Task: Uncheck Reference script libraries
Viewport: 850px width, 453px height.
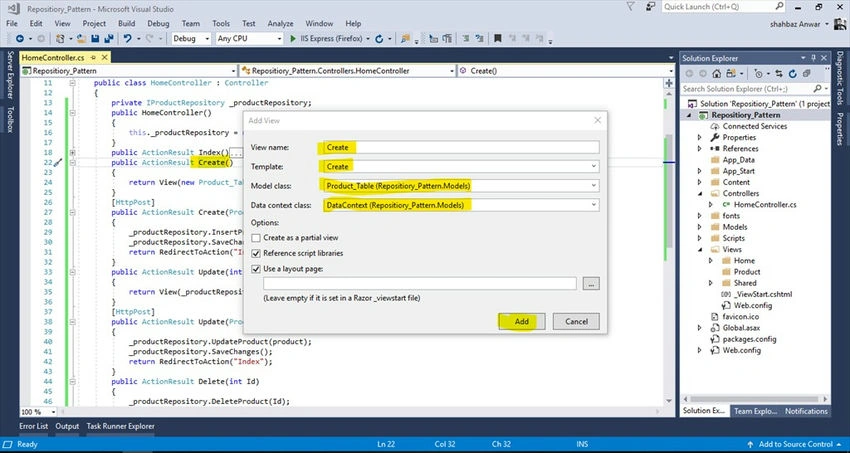Action: tap(256, 253)
